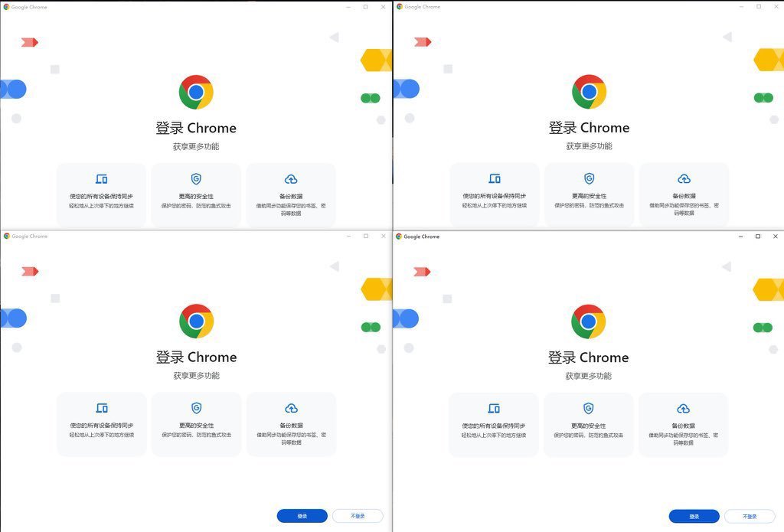Choose 不登录 in the bottom-left Chrome window
The image size is (784, 532).
(x=358, y=515)
